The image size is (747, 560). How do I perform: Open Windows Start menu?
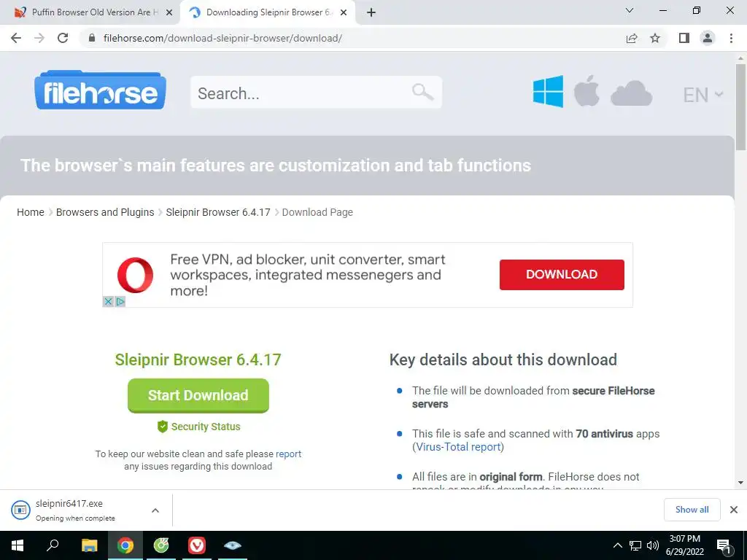pos(18,545)
